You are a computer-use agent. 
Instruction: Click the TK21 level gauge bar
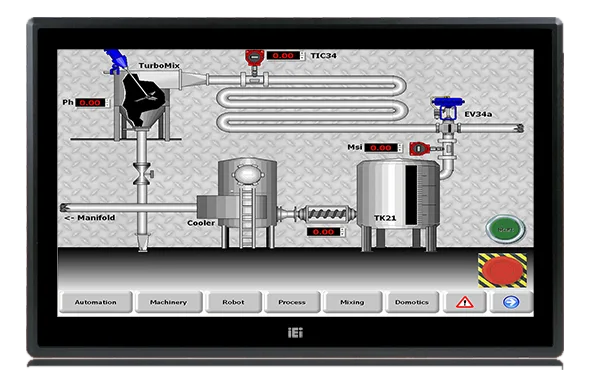point(411,195)
